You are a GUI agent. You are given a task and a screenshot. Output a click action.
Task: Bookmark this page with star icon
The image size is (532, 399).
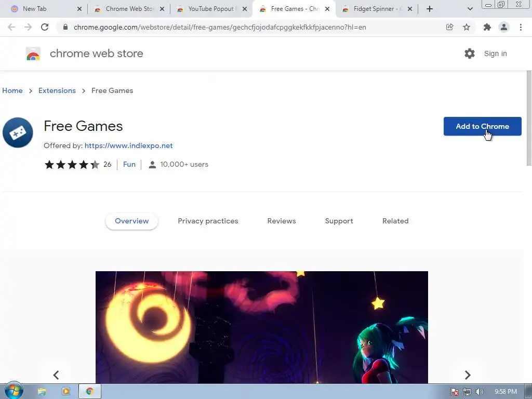(x=467, y=27)
